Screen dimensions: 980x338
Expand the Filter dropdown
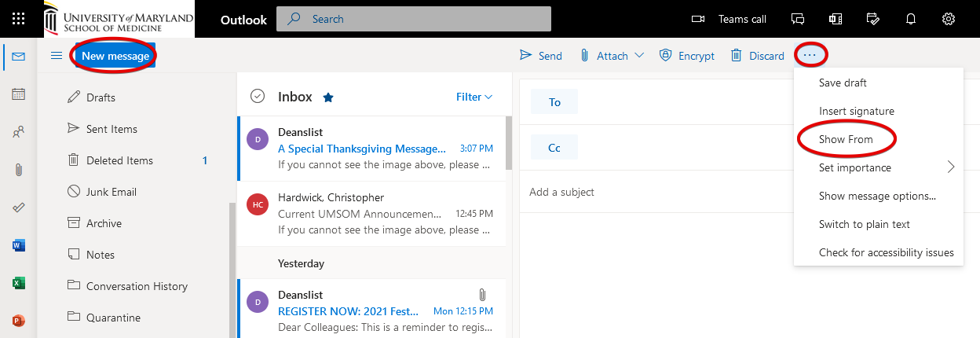point(474,97)
